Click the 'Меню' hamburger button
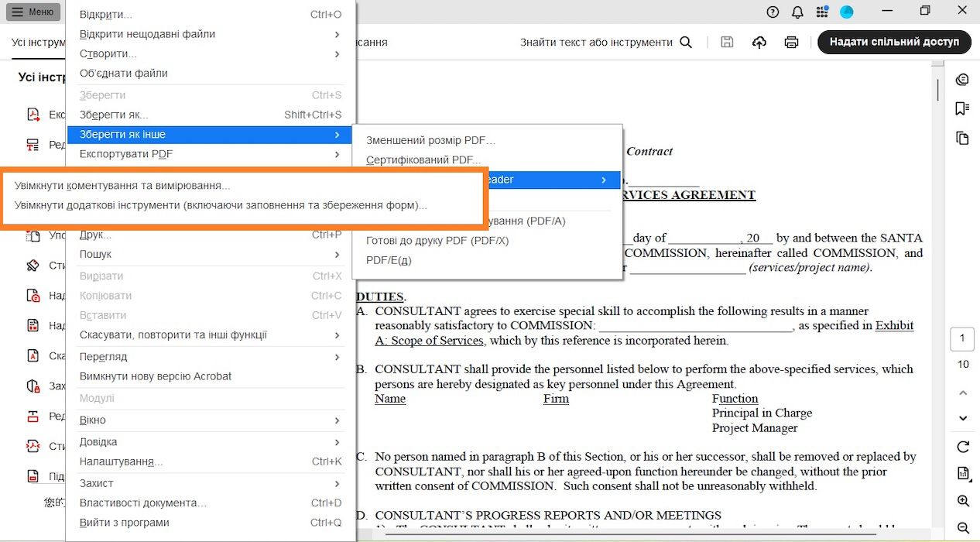This screenshot has width=980, height=542. coord(33,12)
